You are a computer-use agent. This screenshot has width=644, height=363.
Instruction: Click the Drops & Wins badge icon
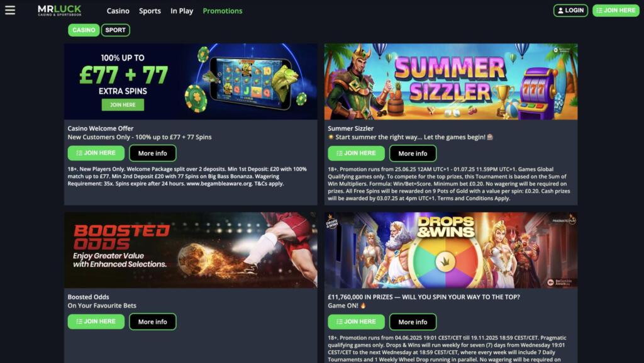pyautogui.click(x=332, y=221)
